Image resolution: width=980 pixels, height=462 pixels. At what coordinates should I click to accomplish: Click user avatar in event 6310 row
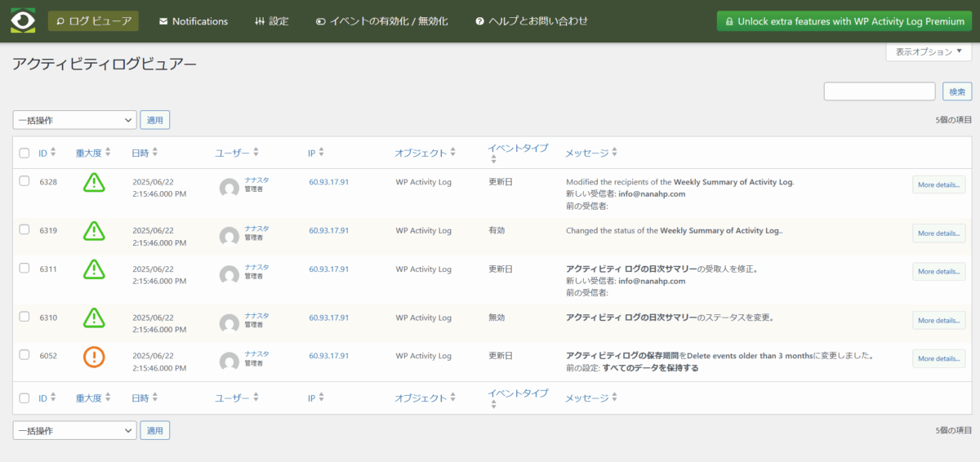(229, 323)
